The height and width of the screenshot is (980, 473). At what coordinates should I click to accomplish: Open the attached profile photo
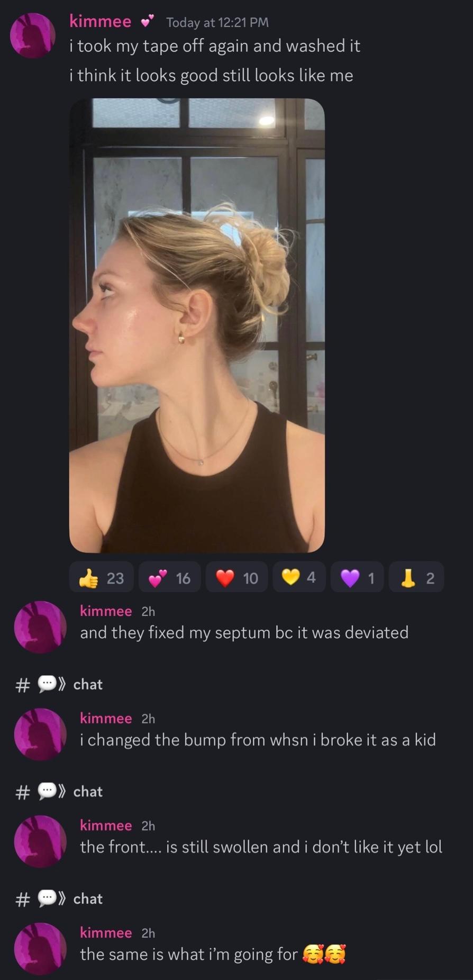197,325
